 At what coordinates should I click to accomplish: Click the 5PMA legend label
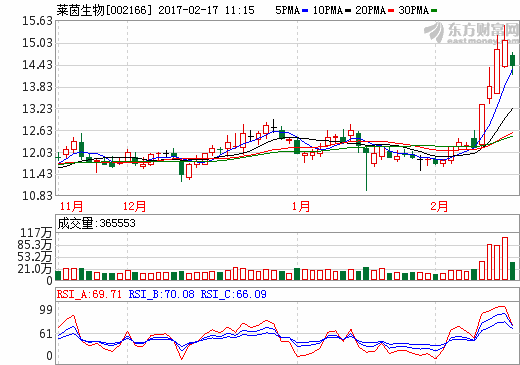click(288, 10)
